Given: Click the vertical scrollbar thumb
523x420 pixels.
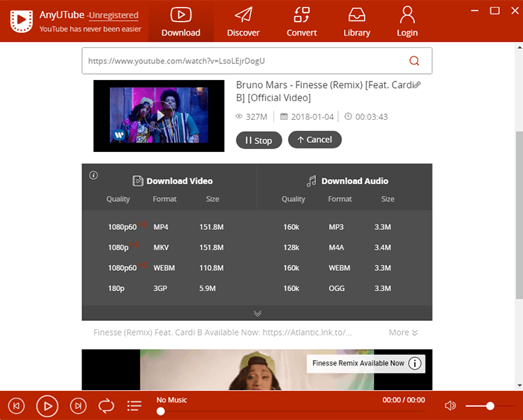Looking at the screenshot, I should click(x=520, y=215).
